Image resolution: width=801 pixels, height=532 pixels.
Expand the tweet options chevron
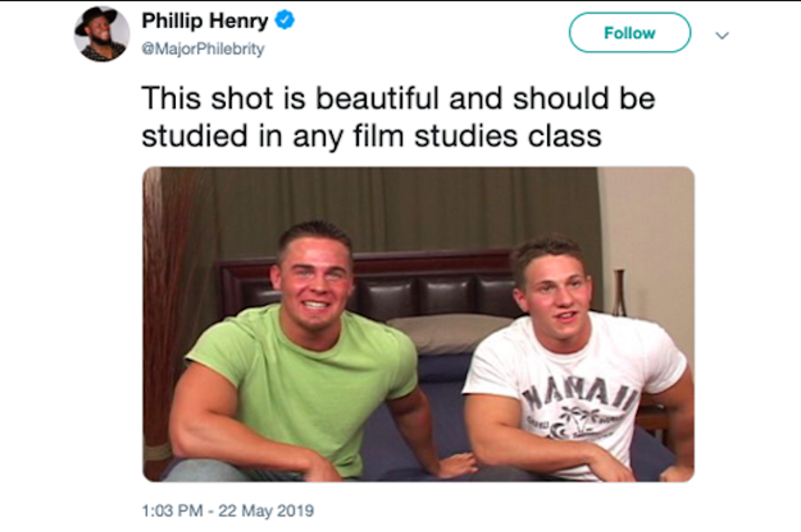click(x=722, y=35)
